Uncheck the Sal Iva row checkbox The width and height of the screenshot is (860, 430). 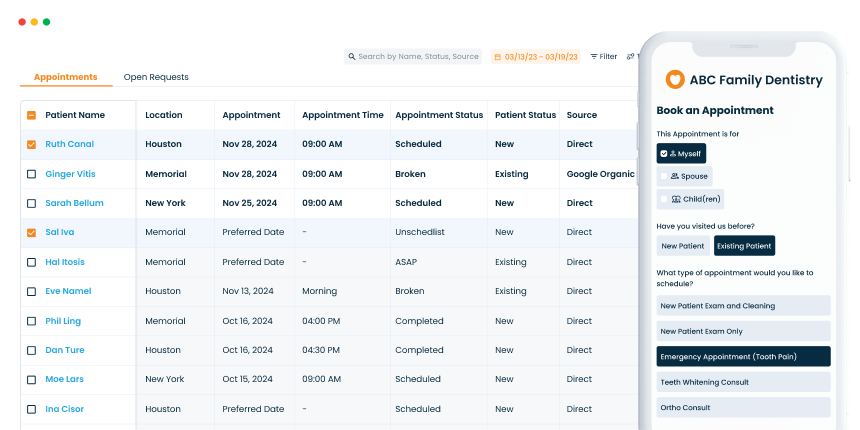coord(31,233)
